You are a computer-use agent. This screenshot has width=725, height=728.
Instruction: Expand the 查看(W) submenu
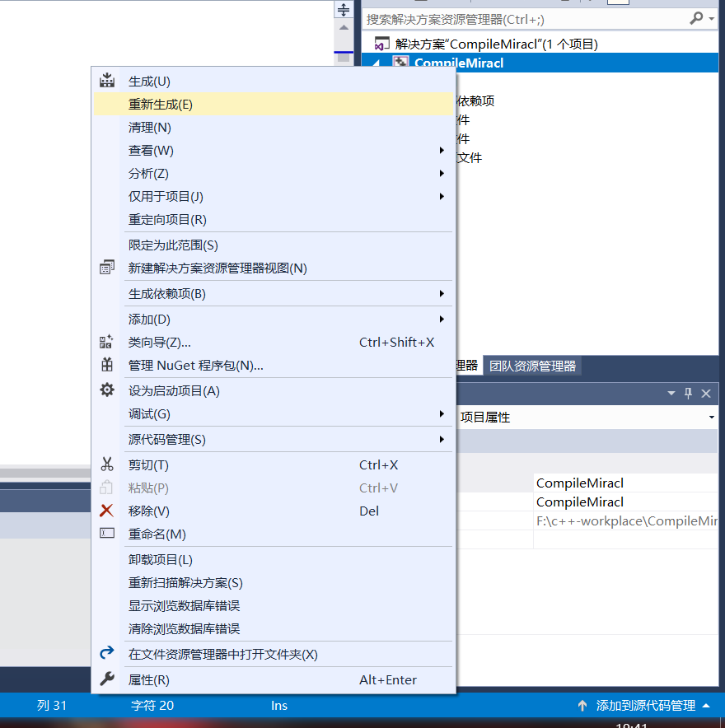point(273,151)
